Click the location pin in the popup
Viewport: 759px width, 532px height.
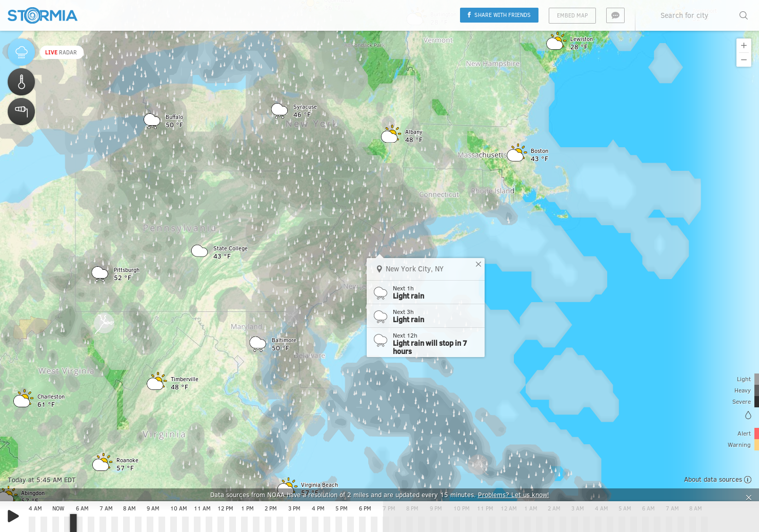[379, 269]
